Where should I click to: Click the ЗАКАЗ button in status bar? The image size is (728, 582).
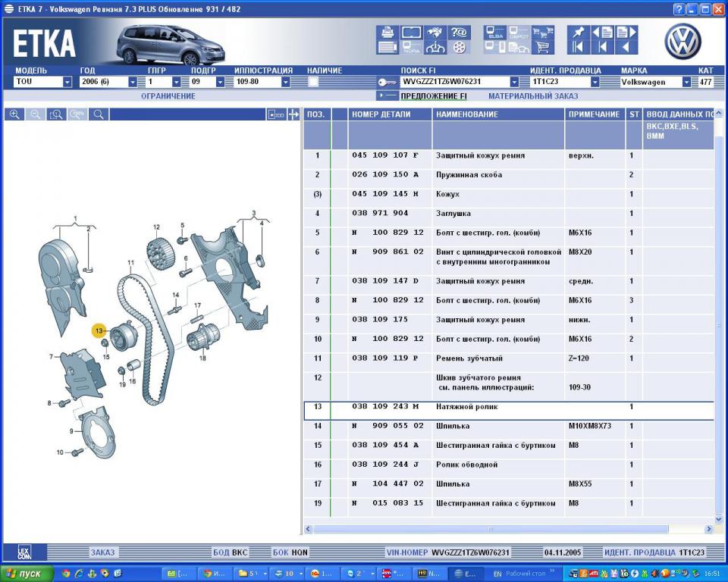pos(102,552)
